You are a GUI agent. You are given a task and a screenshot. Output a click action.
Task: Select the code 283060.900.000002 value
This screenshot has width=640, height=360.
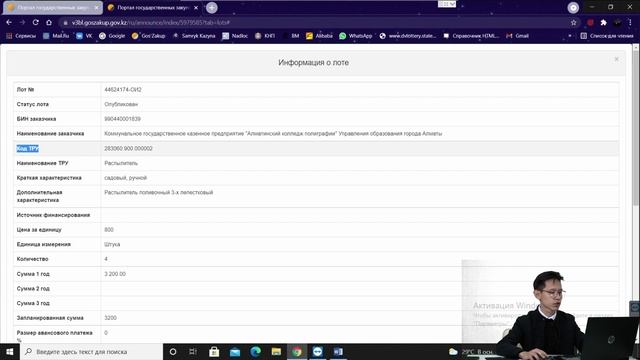[x=128, y=149]
